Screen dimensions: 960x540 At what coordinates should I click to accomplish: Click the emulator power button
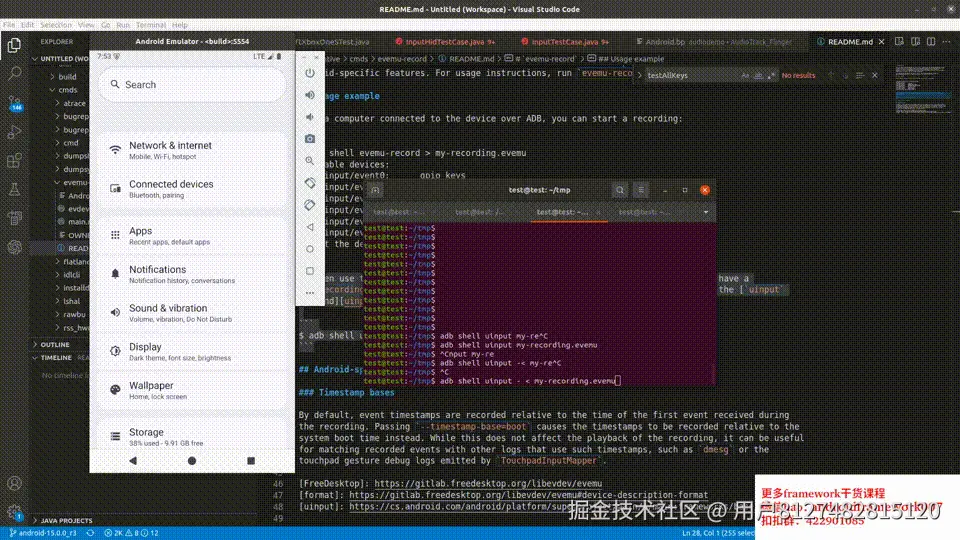310,73
